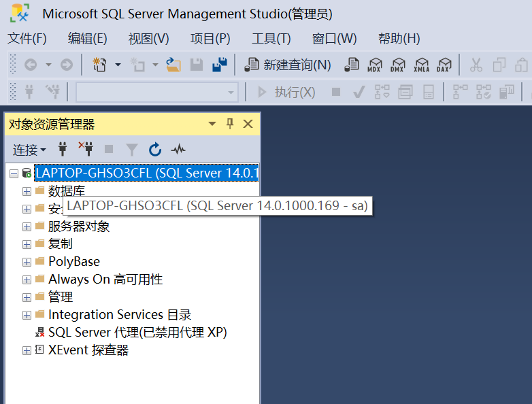Select the 数据库 tree item
The image size is (532, 404).
67,191
